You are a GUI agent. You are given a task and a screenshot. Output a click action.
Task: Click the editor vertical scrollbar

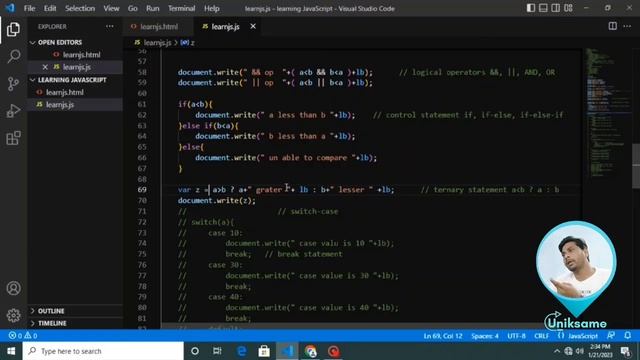(x=636, y=166)
